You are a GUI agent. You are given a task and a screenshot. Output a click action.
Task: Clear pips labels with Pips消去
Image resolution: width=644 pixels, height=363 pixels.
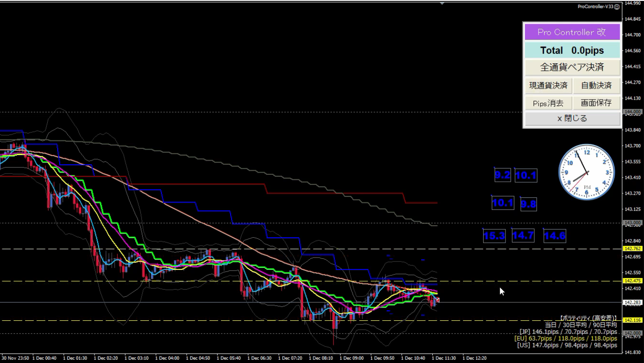coord(548,103)
